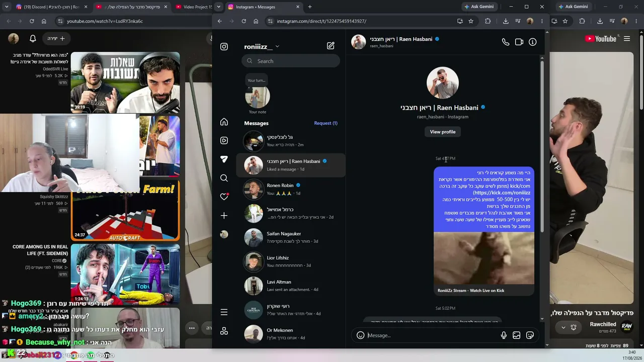Start a video call with Raen Hasbani

519,42
